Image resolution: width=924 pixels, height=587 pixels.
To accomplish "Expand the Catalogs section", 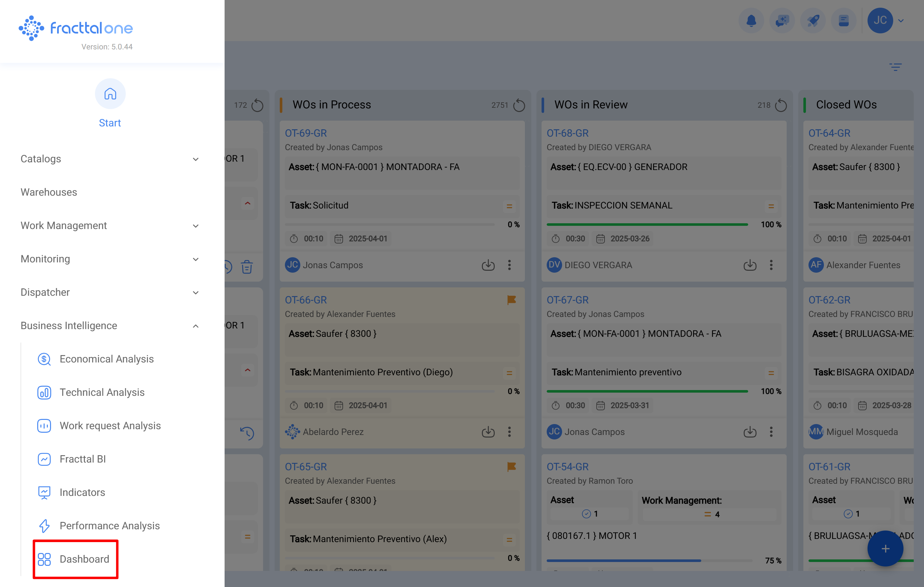I will click(x=196, y=159).
